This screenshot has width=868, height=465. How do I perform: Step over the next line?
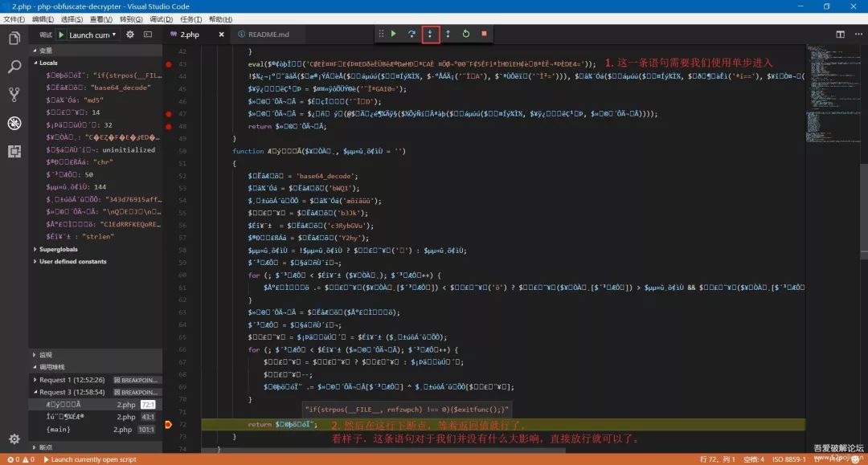(x=411, y=34)
